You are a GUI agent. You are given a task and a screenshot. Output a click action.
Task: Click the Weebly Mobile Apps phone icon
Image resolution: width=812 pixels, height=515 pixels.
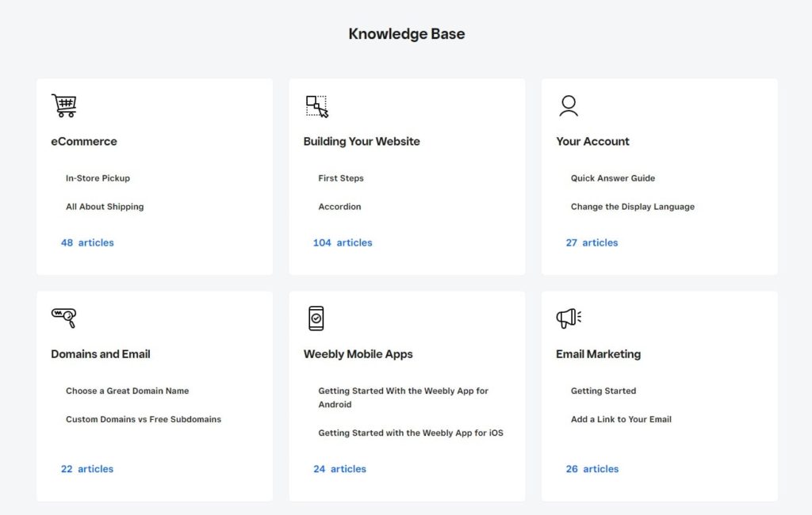point(316,318)
